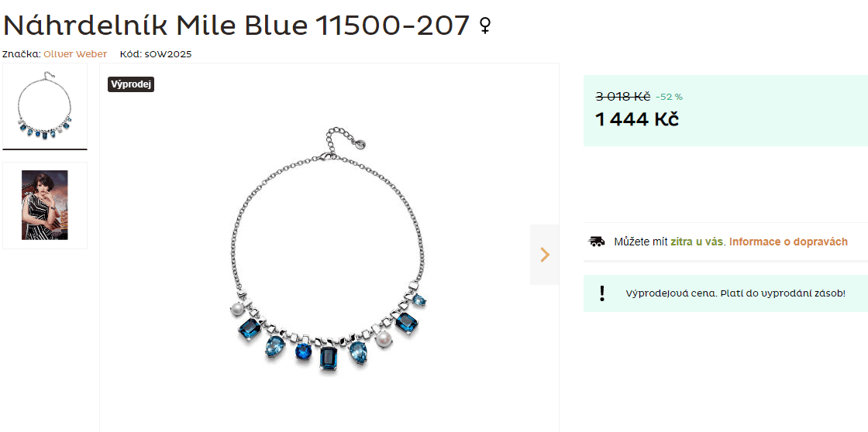Viewport: 868px width, 432px height.
Task: Click the crossed-out price 3 018 Kč
Action: 623,97
